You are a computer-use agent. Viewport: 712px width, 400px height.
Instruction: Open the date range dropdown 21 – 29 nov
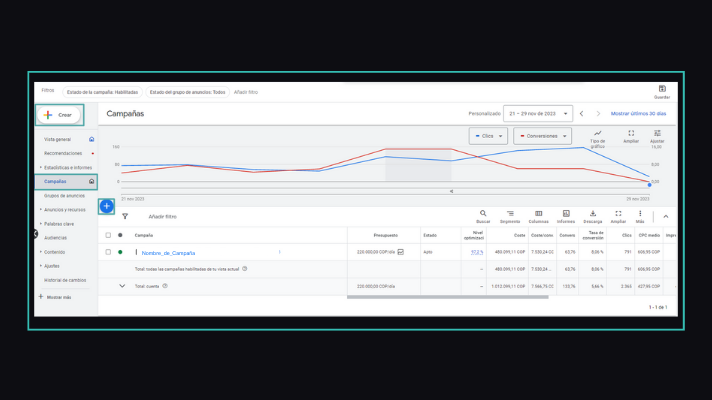click(538, 114)
